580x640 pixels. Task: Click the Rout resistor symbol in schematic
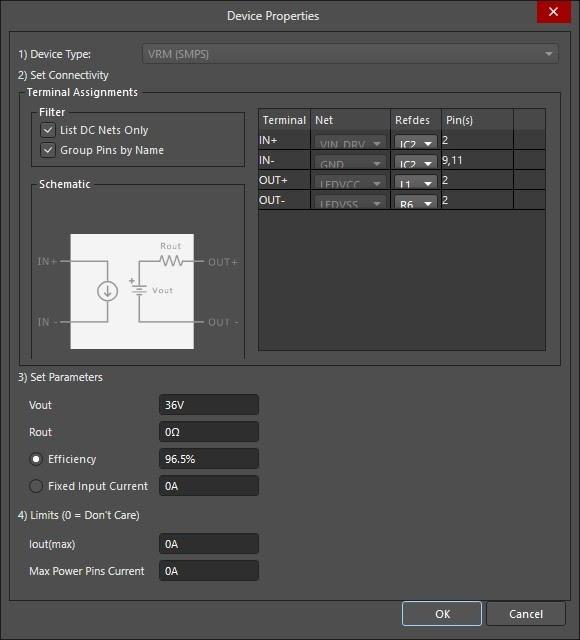tap(171, 260)
